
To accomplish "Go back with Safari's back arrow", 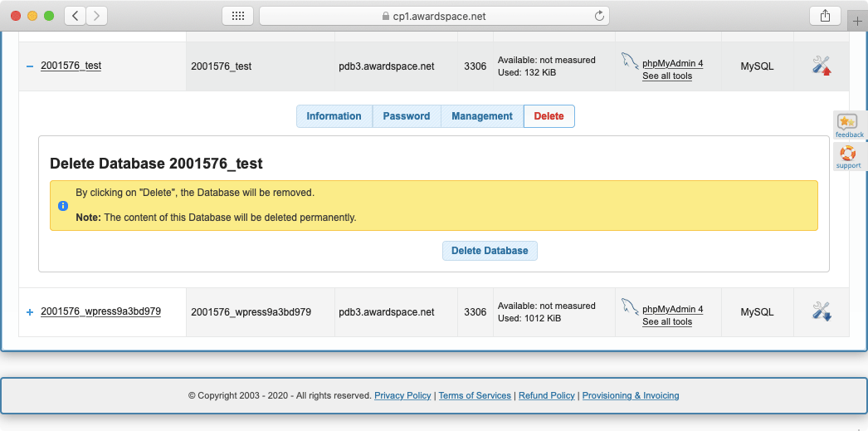I will 76,16.
